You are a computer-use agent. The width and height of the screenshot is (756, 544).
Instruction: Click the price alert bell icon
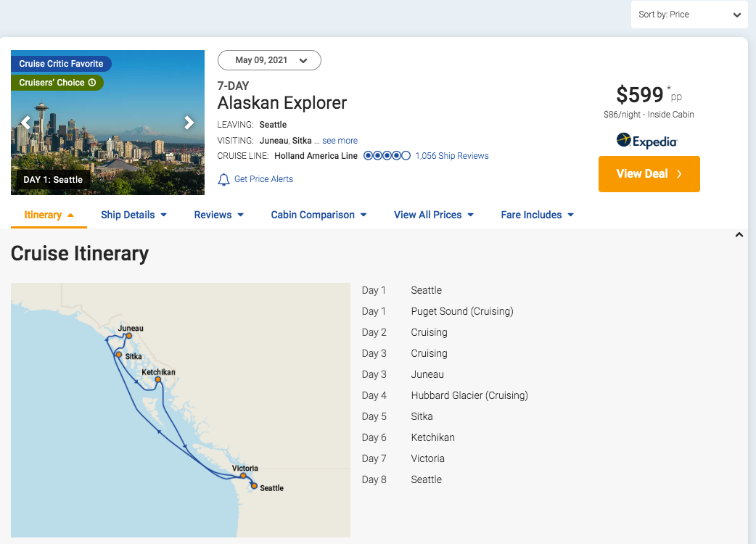[x=223, y=180]
